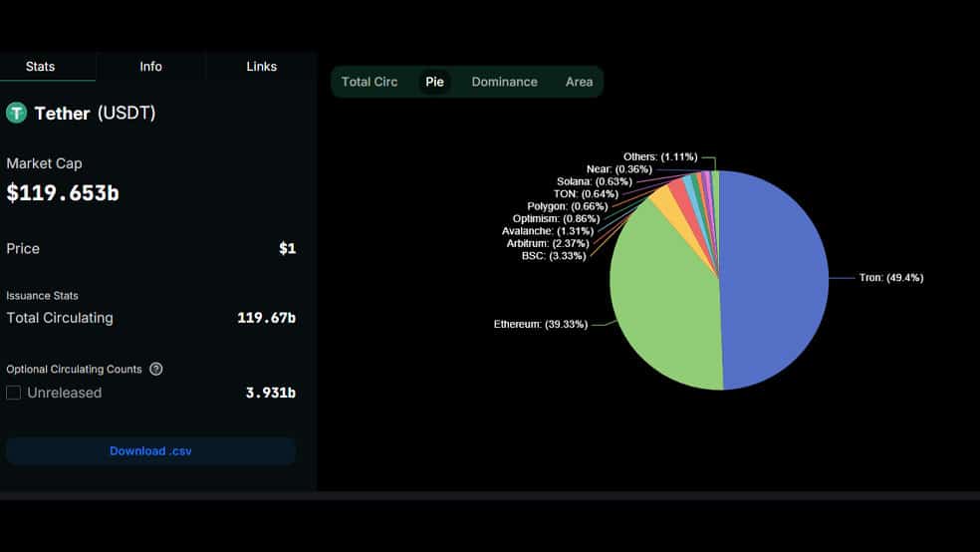Open the Optional Circulating Counts help icon
This screenshot has height=552, width=980.
coord(156,369)
